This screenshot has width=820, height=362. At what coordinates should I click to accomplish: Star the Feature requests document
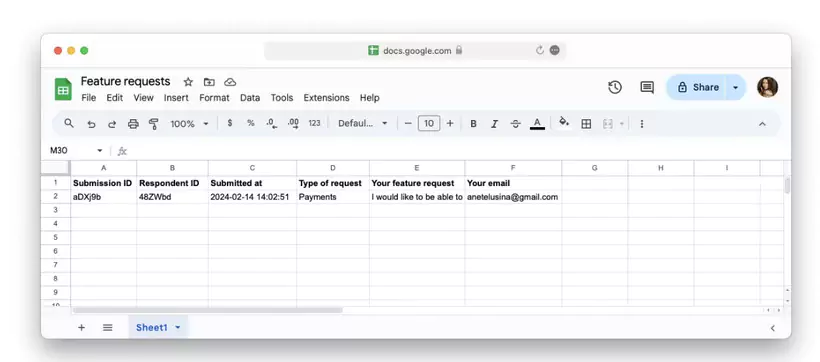pos(188,82)
